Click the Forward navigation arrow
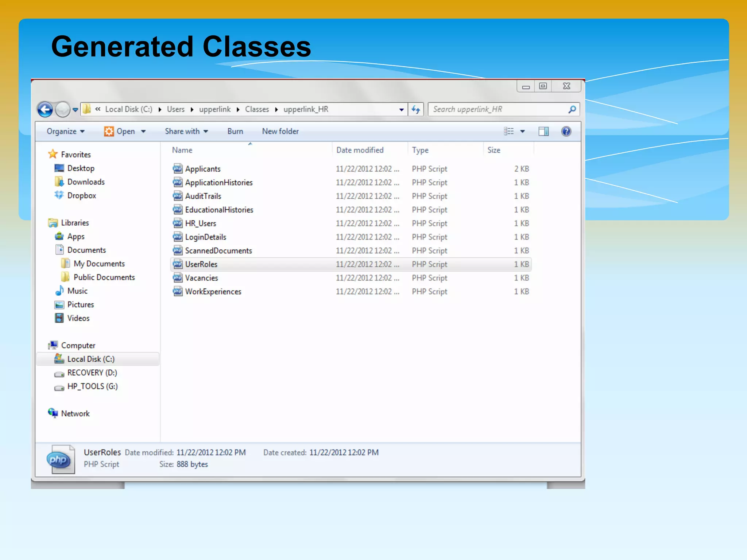The image size is (747, 560). [x=63, y=109]
